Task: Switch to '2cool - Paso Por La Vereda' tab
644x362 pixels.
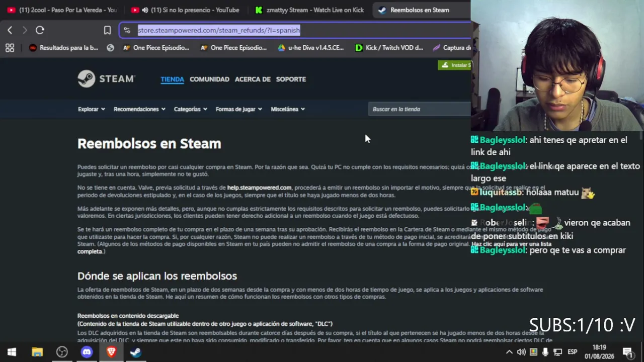Action: tap(62, 10)
